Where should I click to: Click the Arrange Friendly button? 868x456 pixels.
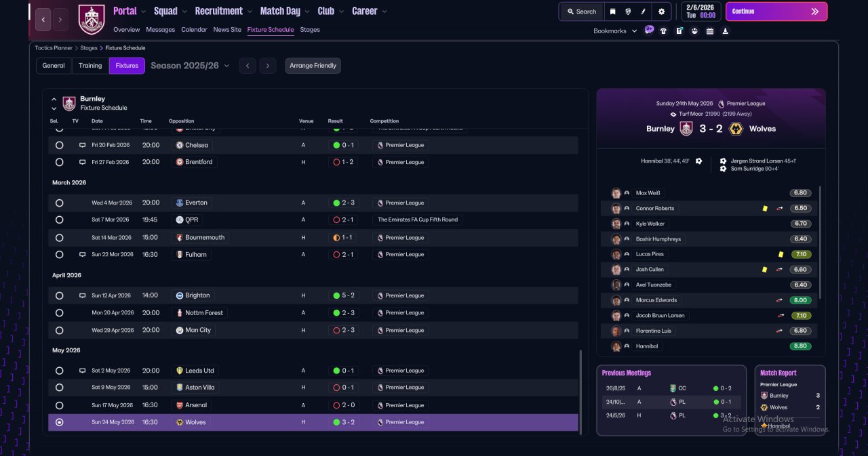pyautogui.click(x=313, y=66)
